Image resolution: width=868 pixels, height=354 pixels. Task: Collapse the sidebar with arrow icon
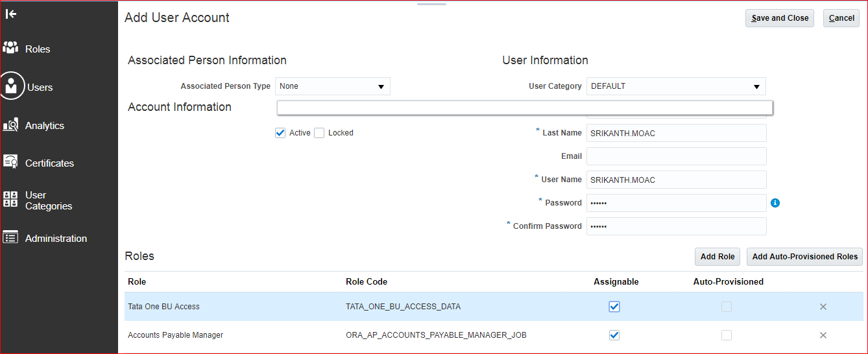point(11,14)
